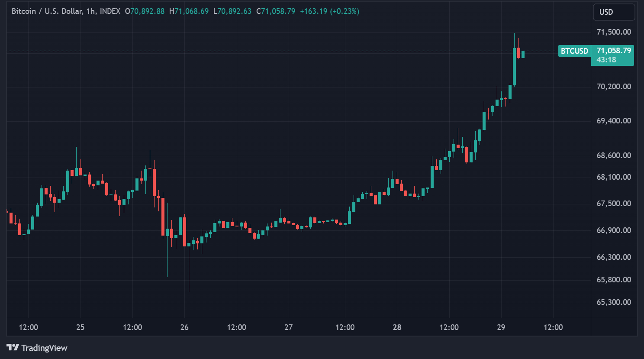Click the 12:00 time label on axis
644x359 pixels.
coord(29,327)
